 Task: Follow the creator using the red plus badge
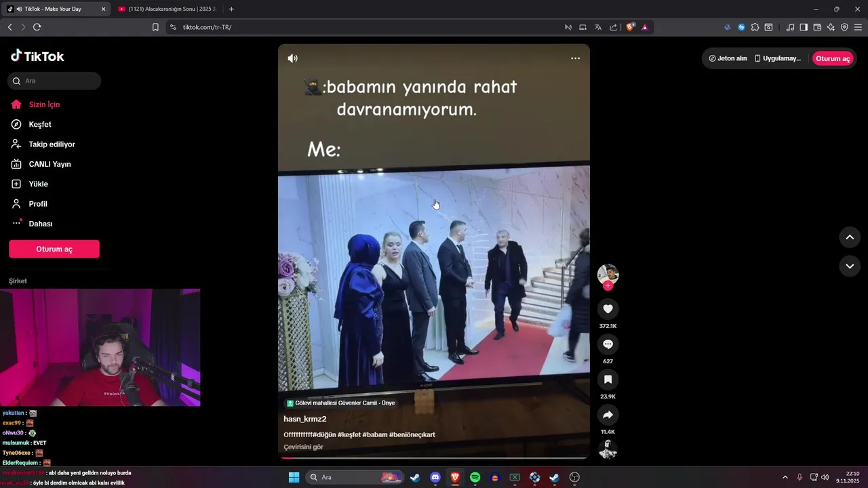click(608, 286)
